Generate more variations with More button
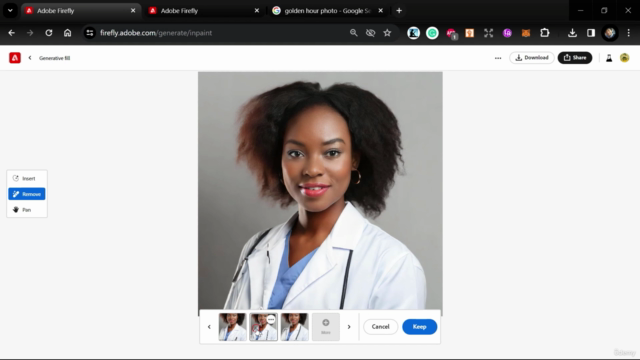 pos(326,327)
